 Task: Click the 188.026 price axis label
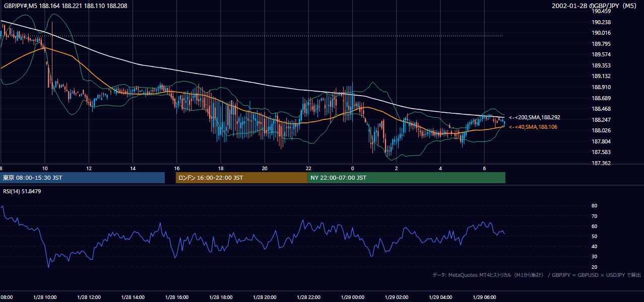click(601, 130)
